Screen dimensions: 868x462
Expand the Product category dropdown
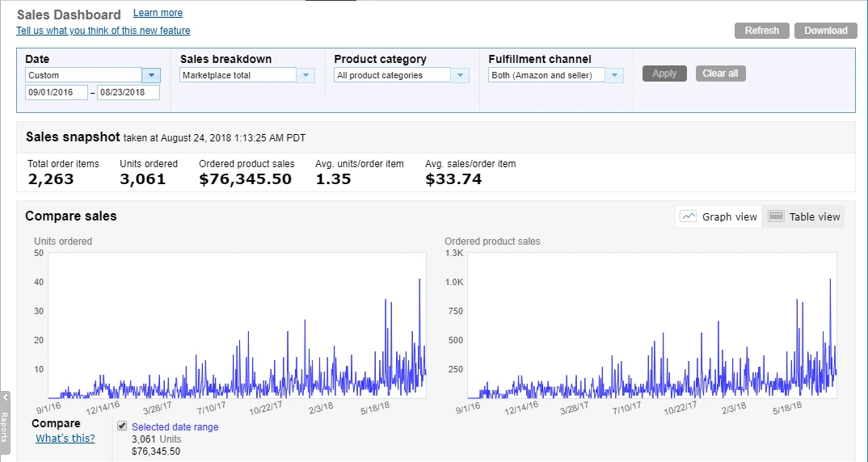(x=459, y=75)
